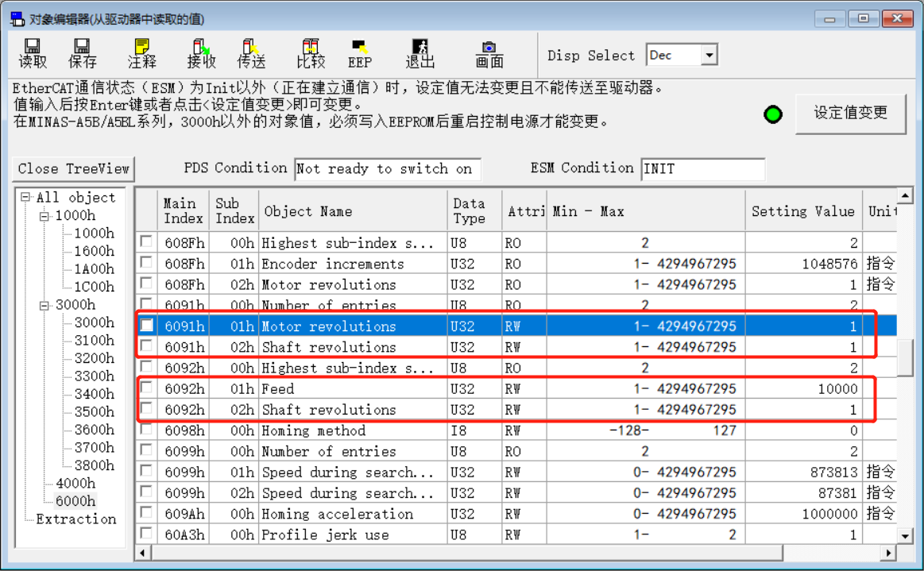Click the table scroll-up arrow
Image resolution: width=924 pixels, height=571 pixels.
click(905, 195)
